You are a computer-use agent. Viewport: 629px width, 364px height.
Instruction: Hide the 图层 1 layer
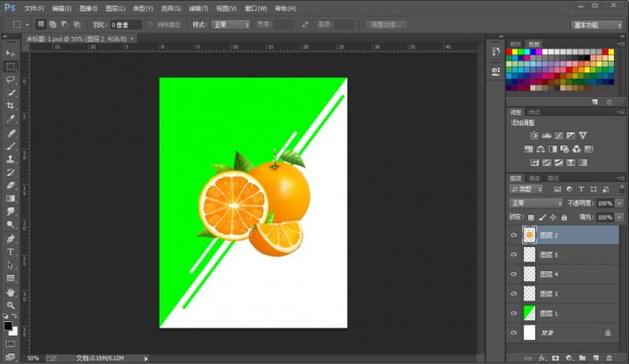[514, 313]
